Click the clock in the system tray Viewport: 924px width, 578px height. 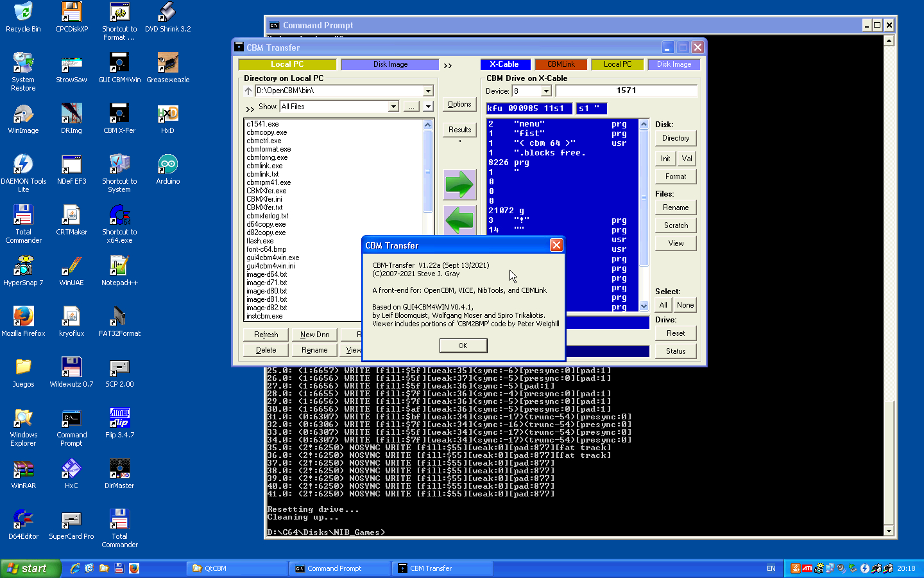[x=906, y=568]
